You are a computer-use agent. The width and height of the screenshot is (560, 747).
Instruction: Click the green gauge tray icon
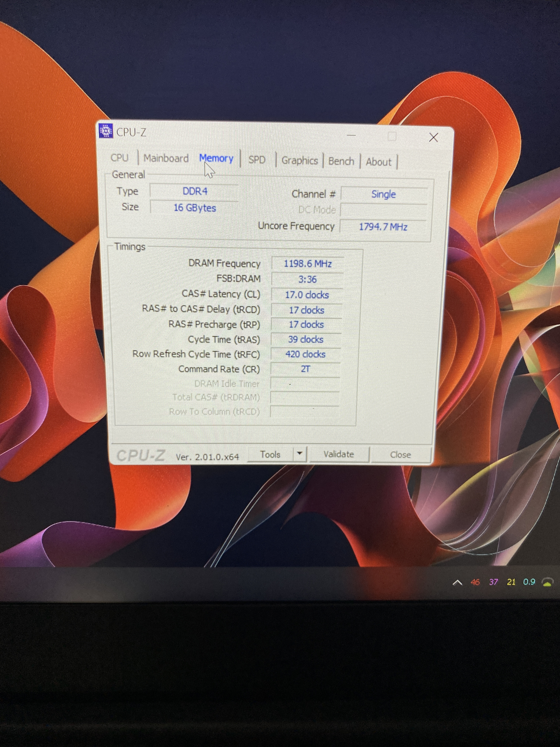[x=548, y=582]
